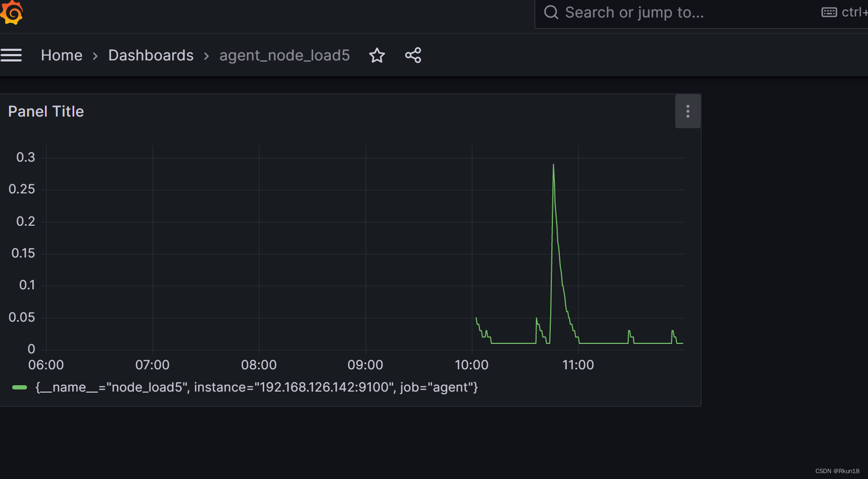868x479 pixels.
Task: Click the search magnifier icon
Action: [x=551, y=12]
